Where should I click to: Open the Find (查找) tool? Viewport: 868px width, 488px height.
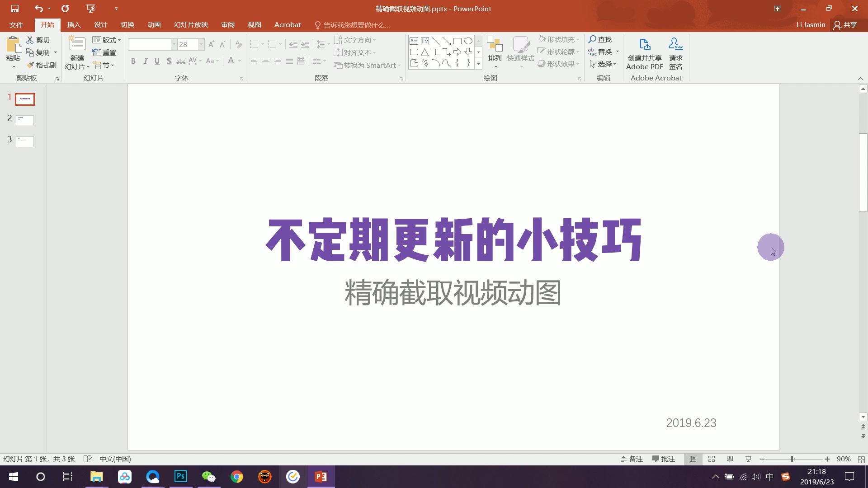[600, 39]
